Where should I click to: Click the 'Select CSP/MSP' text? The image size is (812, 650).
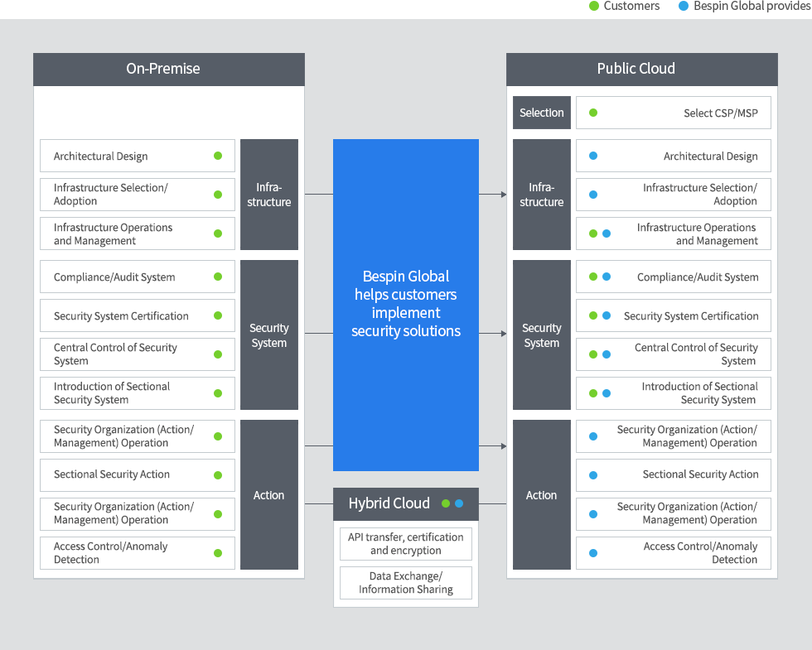(x=720, y=113)
